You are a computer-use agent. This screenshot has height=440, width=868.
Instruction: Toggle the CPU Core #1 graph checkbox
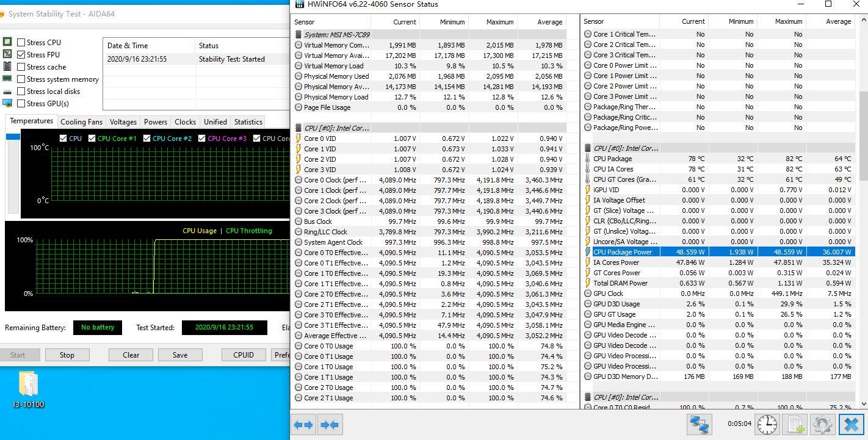pyautogui.click(x=92, y=139)
